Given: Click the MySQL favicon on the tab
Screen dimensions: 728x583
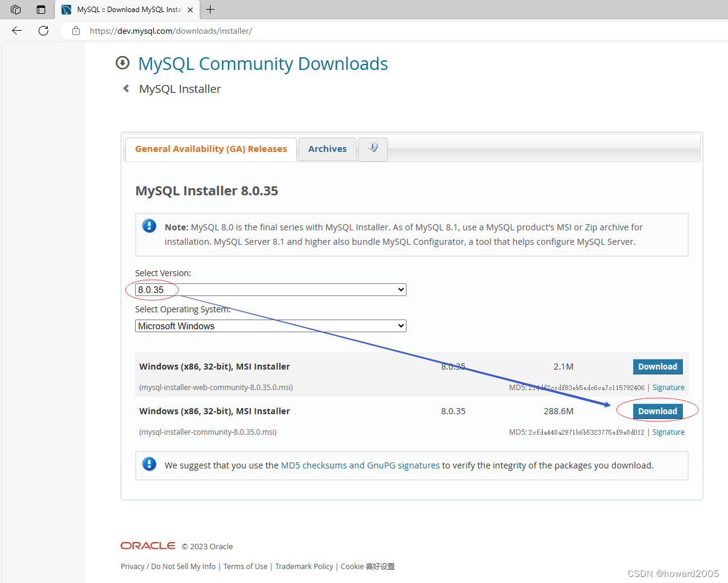Looking at the screenshot, I should coord(66,10).
